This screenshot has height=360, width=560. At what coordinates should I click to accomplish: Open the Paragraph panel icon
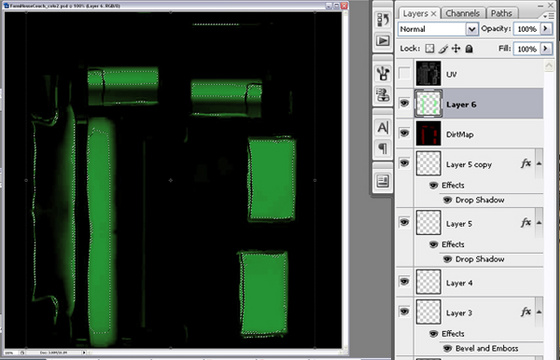(383, 148)
